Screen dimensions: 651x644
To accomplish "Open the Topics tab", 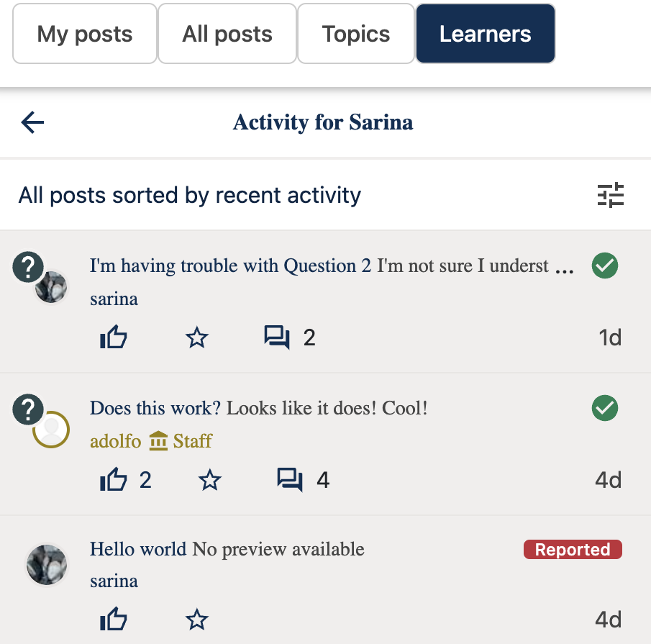I will [355, 33].
